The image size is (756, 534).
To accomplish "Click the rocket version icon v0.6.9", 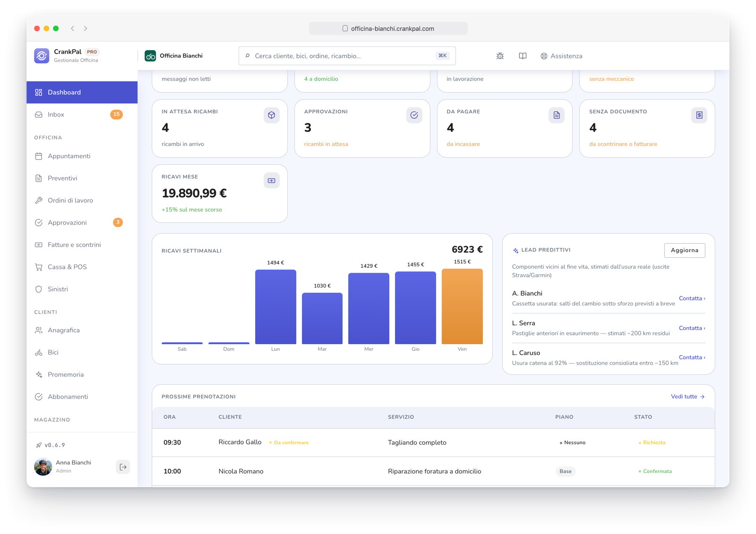I will click(39, 445).
